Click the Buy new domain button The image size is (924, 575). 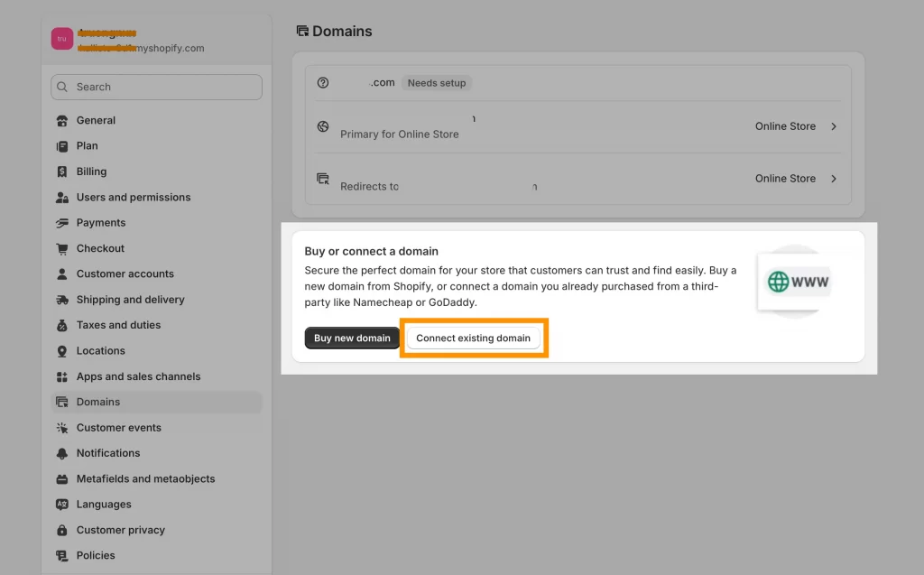(x=352, y=339)
